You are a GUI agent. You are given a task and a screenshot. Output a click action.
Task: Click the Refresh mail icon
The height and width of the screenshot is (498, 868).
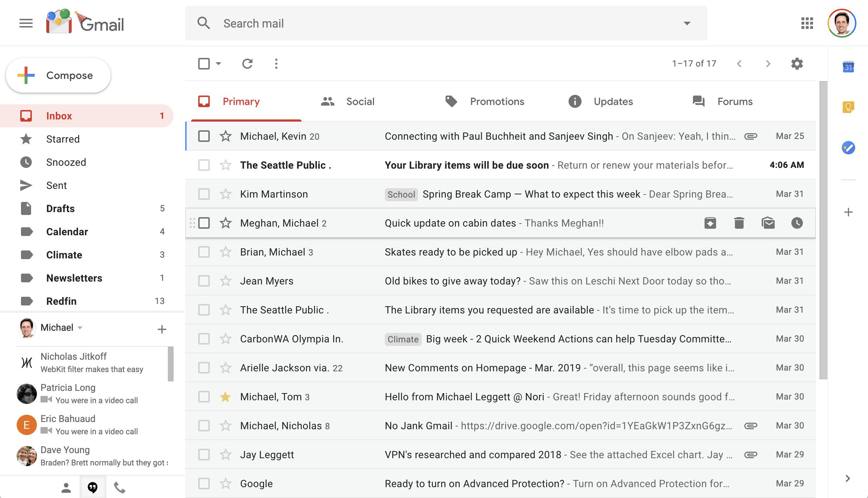click(247, 64)
